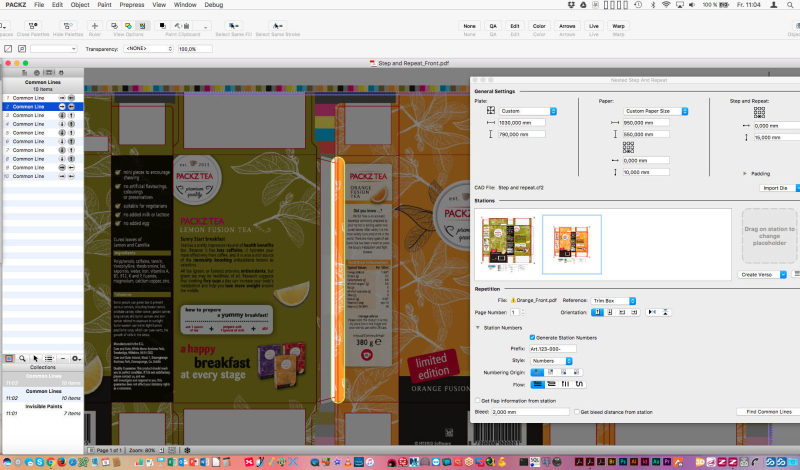
Task: Expand the Padding disclosure triangle
Action: [744, 174]
